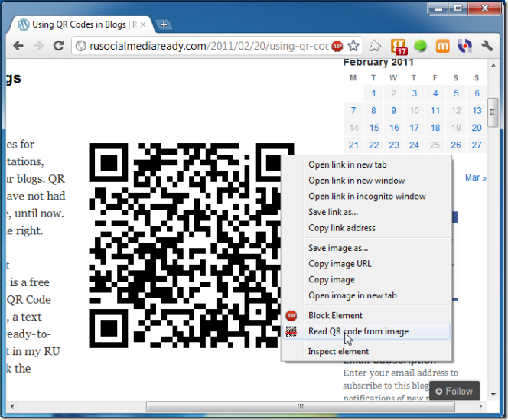Image resolution: width=508 pixels, height=420 pixels.
Task: Open calendar date 23
Action: click(x=394, y=145)
